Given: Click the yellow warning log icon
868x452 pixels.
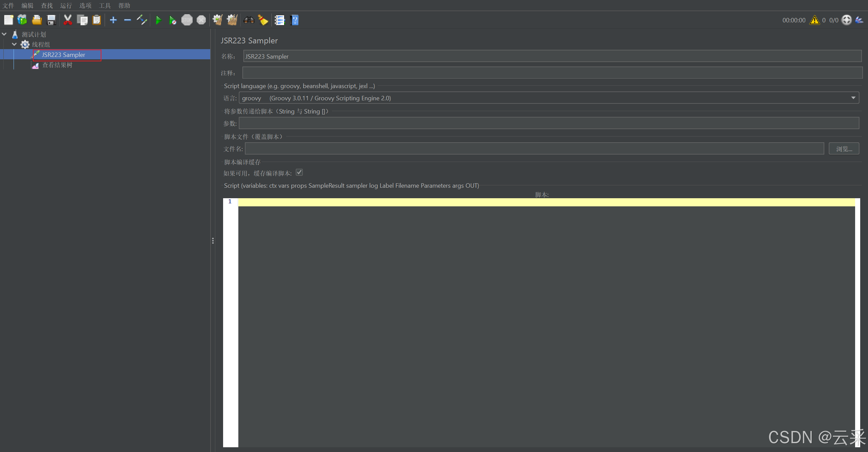Looking at the screenshot, I should click(x=814, y=20).
